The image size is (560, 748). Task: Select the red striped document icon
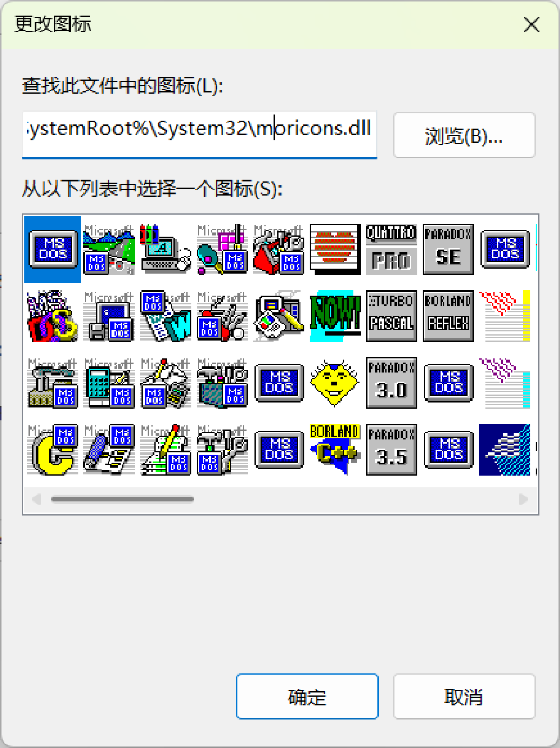(x=335, y=250)
